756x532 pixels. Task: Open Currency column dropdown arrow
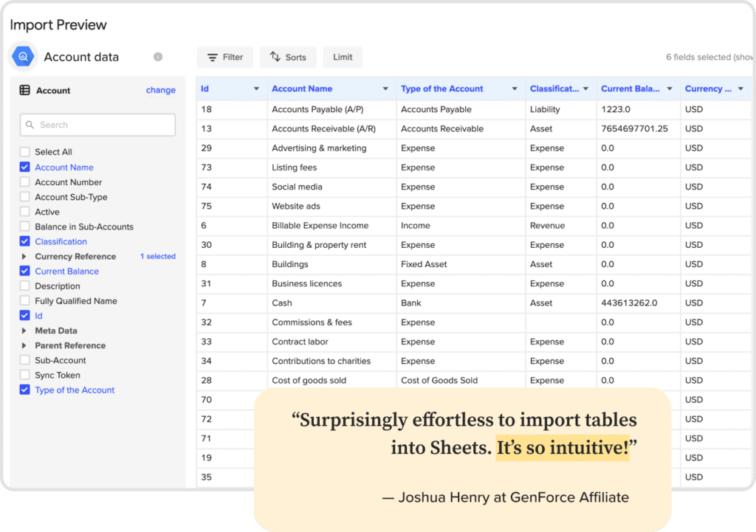point(740,89)
